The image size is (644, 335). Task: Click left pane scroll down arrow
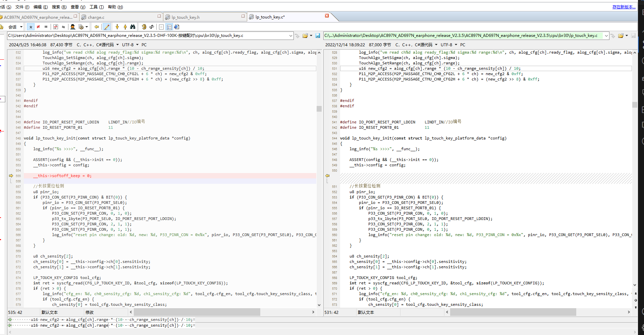coord(319,305)
